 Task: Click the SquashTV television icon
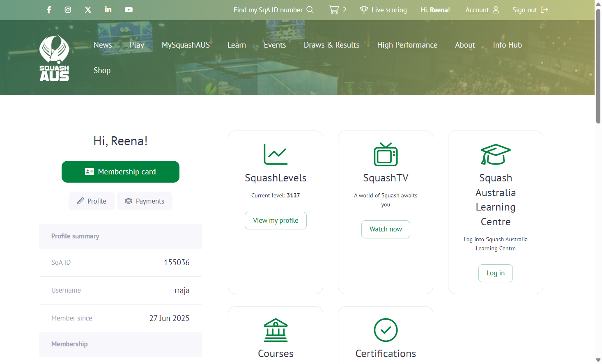pyautogui.click(x=386, y=154)
